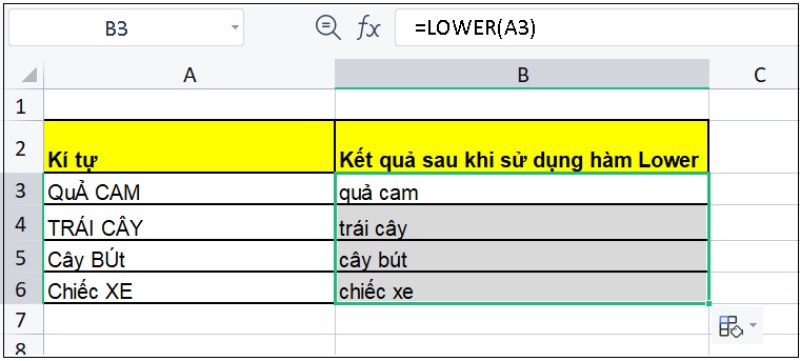The image size is (800, 361).
Task: Select row 4 header
Action: point(21,224)
